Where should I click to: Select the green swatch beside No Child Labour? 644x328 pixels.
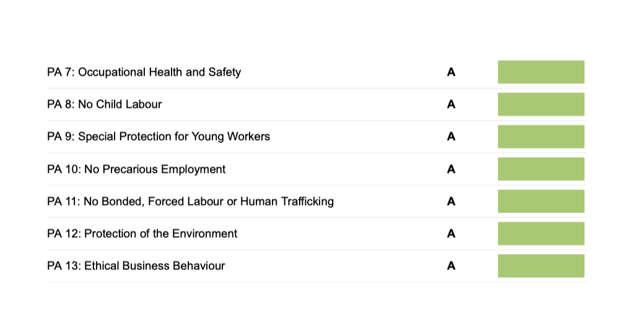click(x=541, y=104)
